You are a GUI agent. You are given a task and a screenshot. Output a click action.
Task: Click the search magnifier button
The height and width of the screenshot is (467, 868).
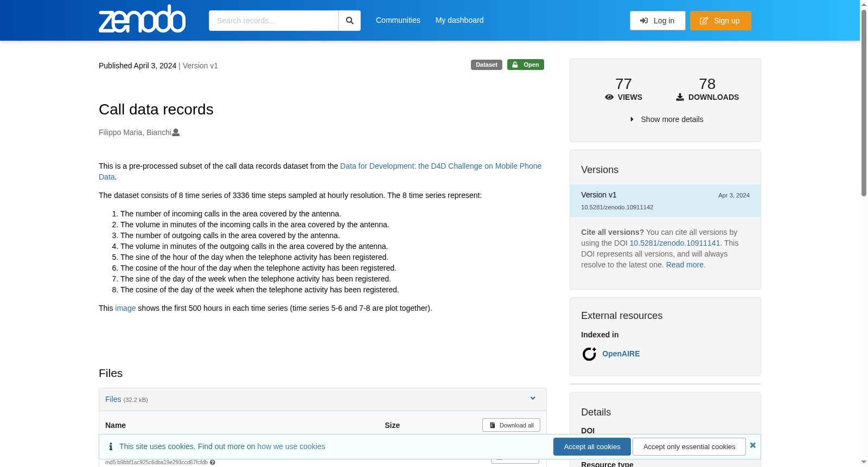click(x=349, y=21)
